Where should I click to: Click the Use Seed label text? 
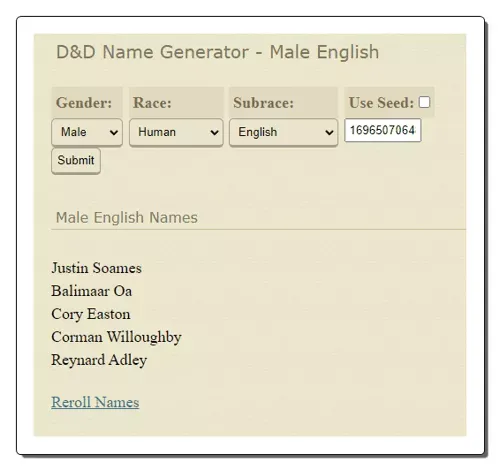point(381,102)
